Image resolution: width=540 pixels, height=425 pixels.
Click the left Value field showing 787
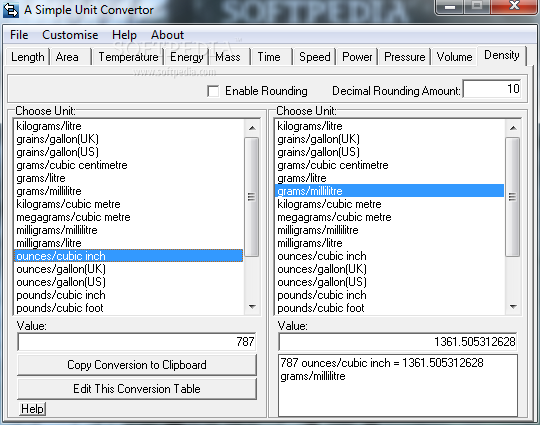(x=137, y=342)
